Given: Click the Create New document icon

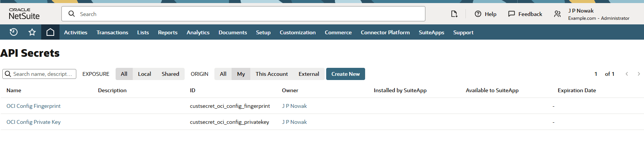Looking at the screenshot, I should coord(454,14).
